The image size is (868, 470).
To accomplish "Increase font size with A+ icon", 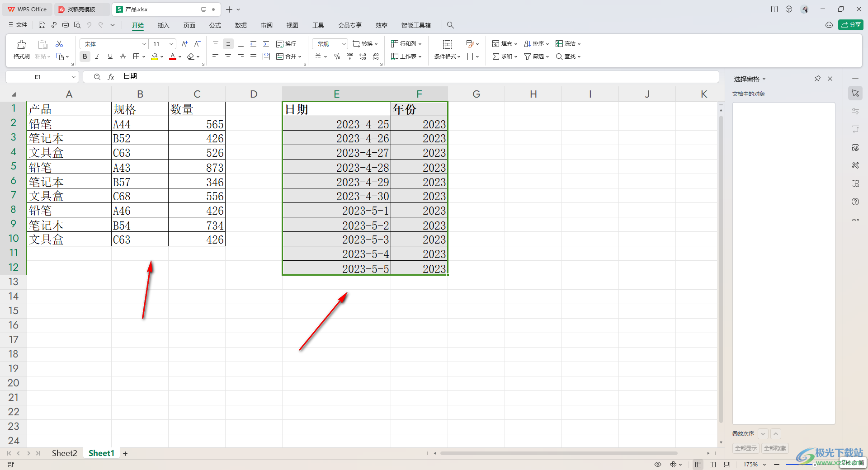I will (x=184, y=44).
